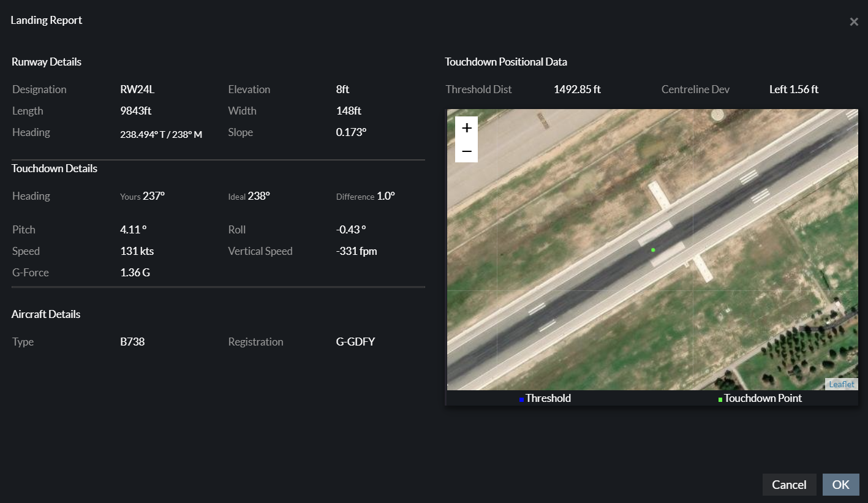Click the Touchdown Positional Data heading
Viewport: 868px width, 503px height.
[x=506, y=61]
